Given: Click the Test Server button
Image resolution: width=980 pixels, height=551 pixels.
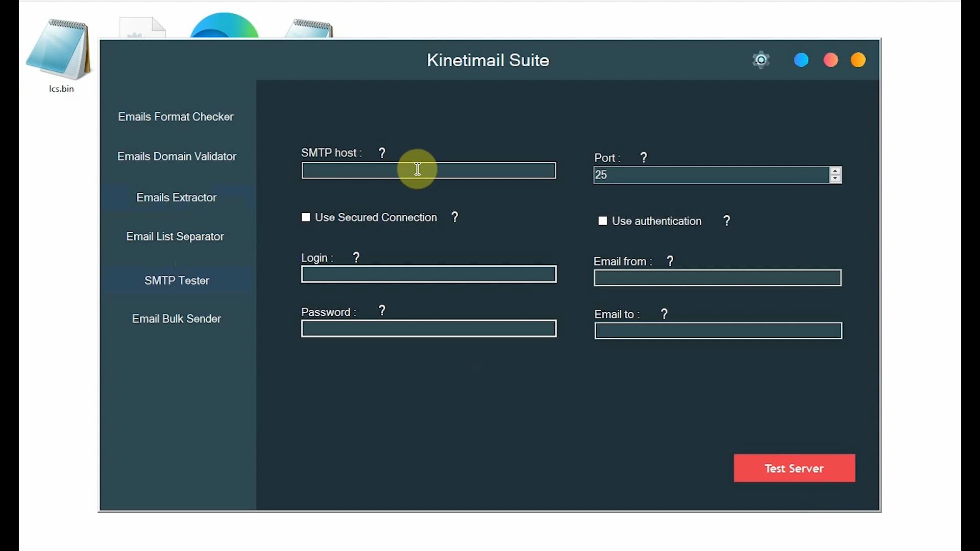Looking at the screenshot, I should pyautogui.click(x=794, y=468).
